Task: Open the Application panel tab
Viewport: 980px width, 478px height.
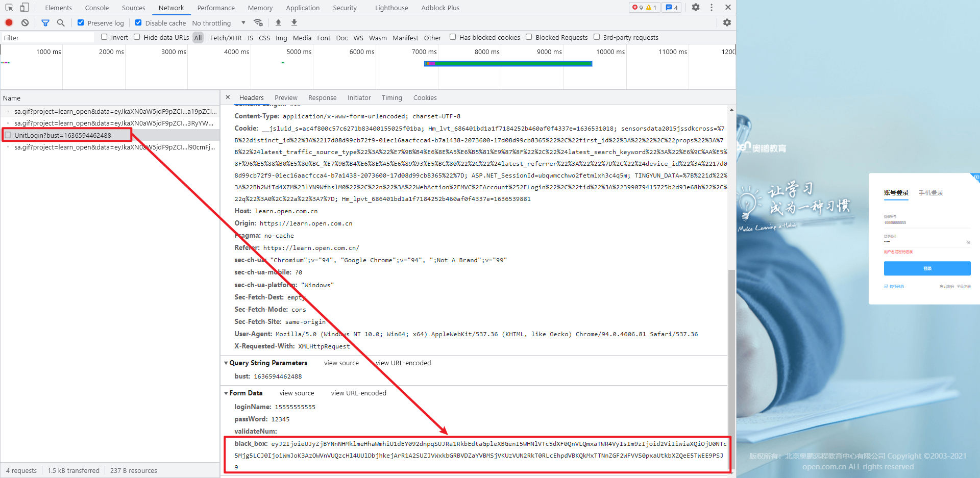Action: [303, 8]
